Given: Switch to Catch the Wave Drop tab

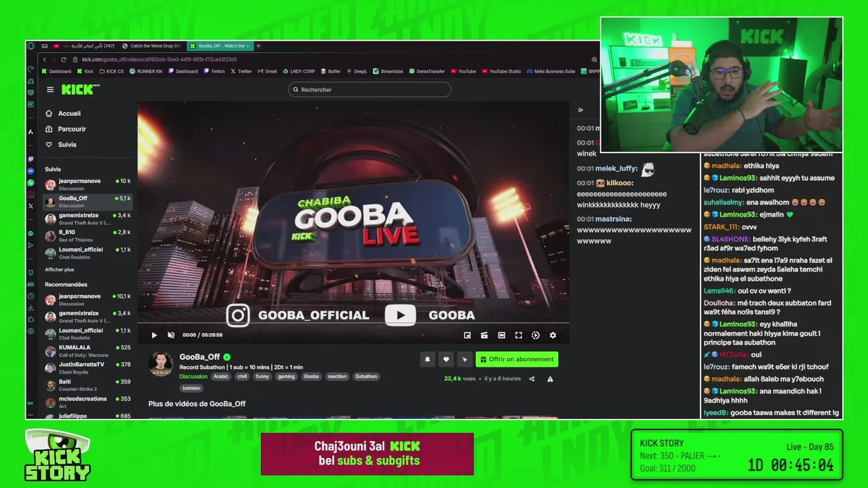Looking at the screenshot, I should 151,46.
